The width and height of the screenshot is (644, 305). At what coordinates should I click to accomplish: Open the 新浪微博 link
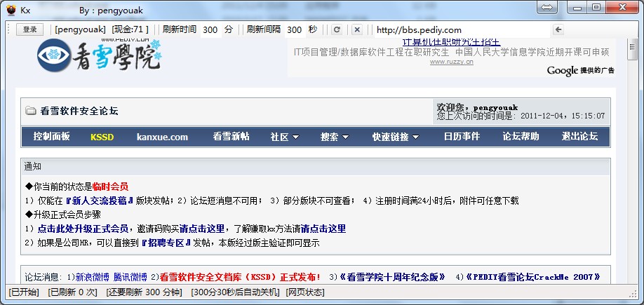click(x=93, y=277)
